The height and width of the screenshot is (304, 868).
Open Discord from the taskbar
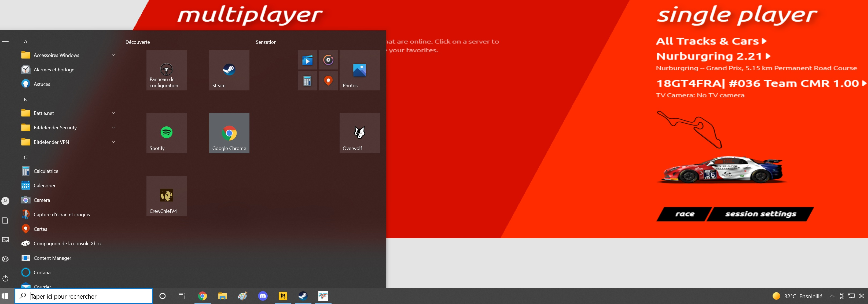263,296
